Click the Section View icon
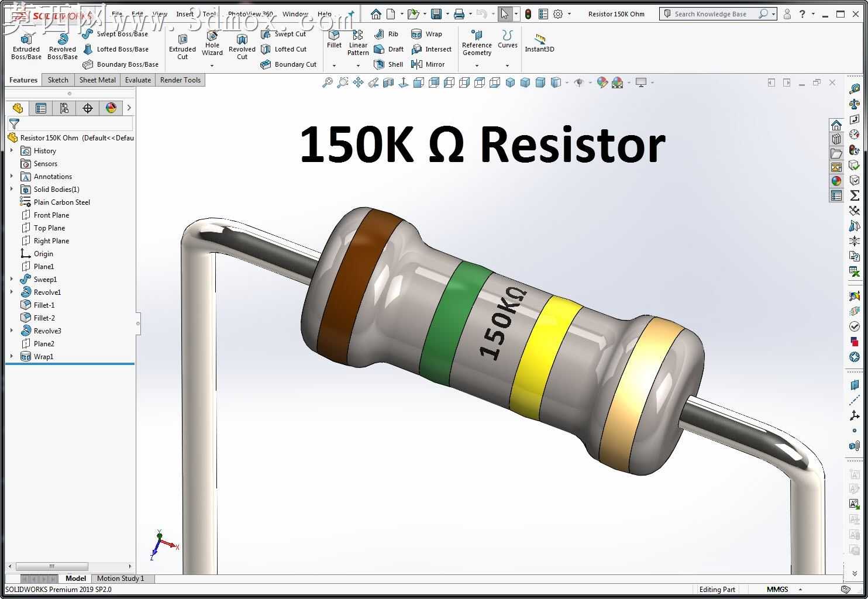Screen dimensions: 868x599 (x=388, y=83)
